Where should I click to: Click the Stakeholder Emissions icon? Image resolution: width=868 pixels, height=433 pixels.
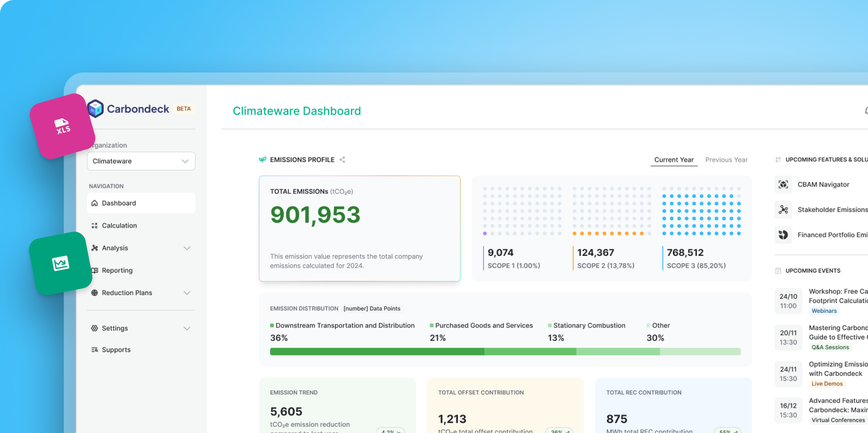point(783,209)
